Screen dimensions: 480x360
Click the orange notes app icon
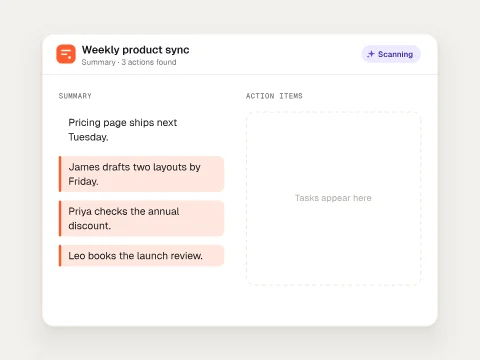tap(66, 54)
